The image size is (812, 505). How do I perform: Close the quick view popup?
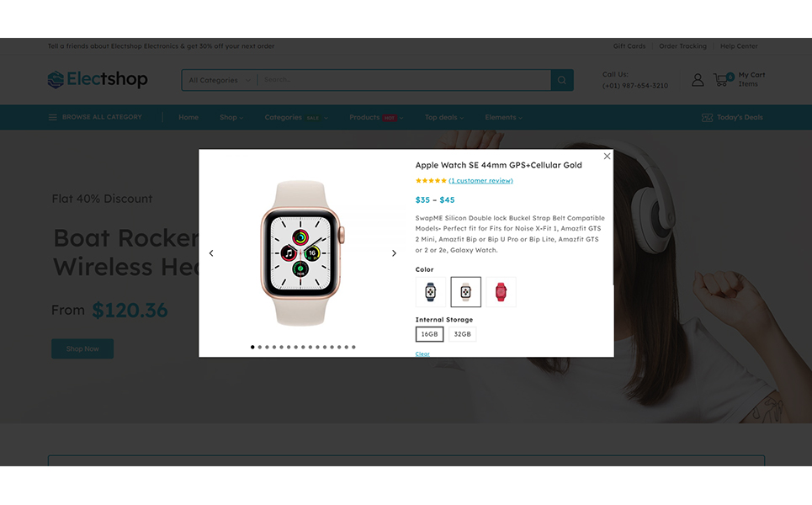click(607, 156)
